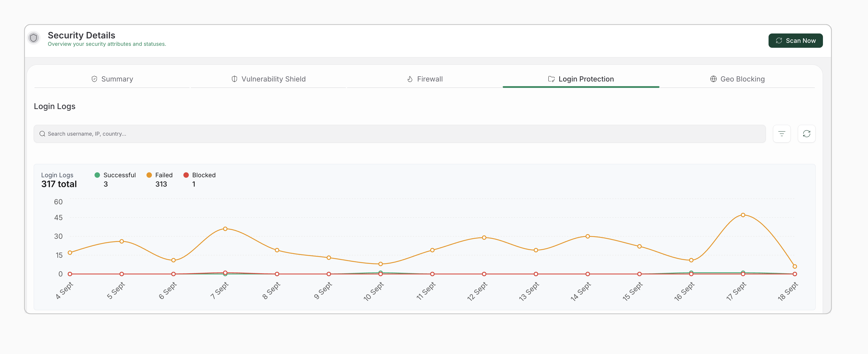The height and width of the screenshot is (354, 868).
Task: Switch to the Vulnerability Shield tab
Action: click(268, 79)
